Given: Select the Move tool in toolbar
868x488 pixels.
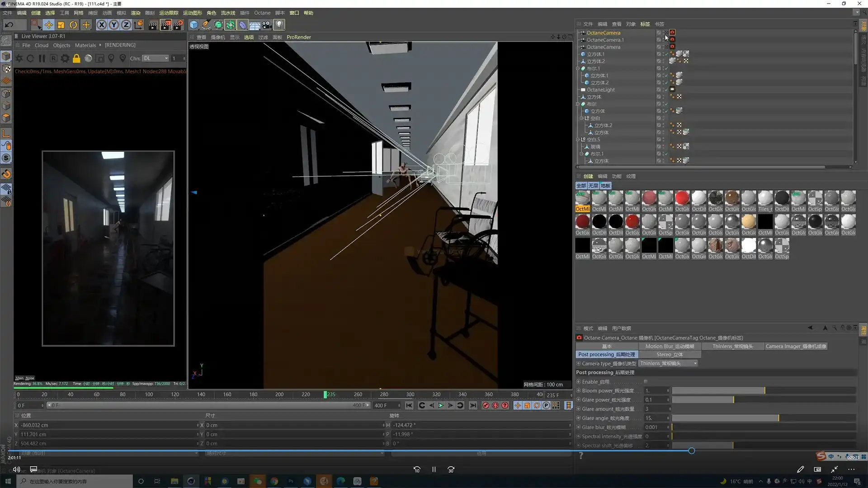Looking at the screenshot, I should [x=48, y=25].
